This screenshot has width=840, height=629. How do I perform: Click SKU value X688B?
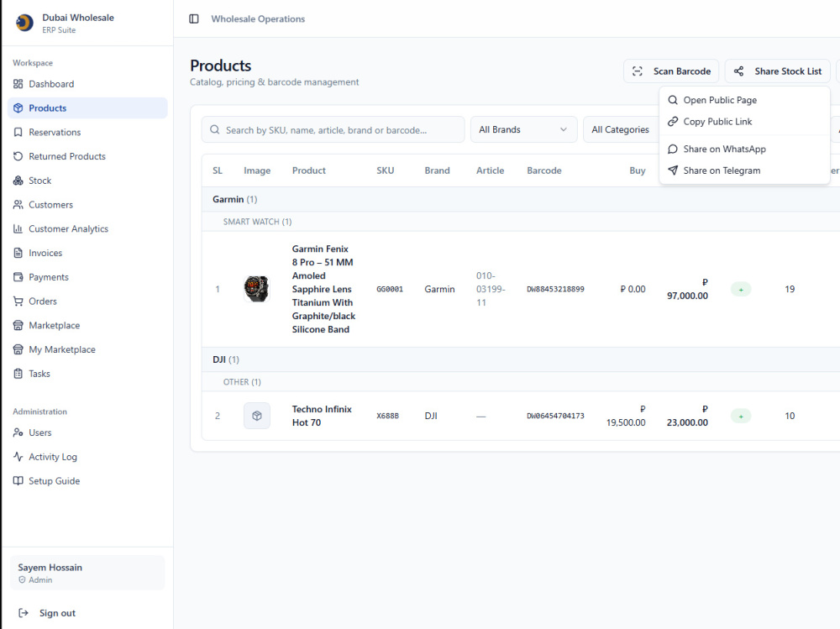click(387, 416)
